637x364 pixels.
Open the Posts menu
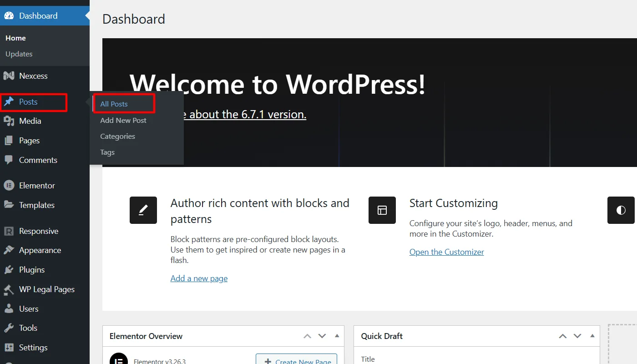click(x=45, y=102)
